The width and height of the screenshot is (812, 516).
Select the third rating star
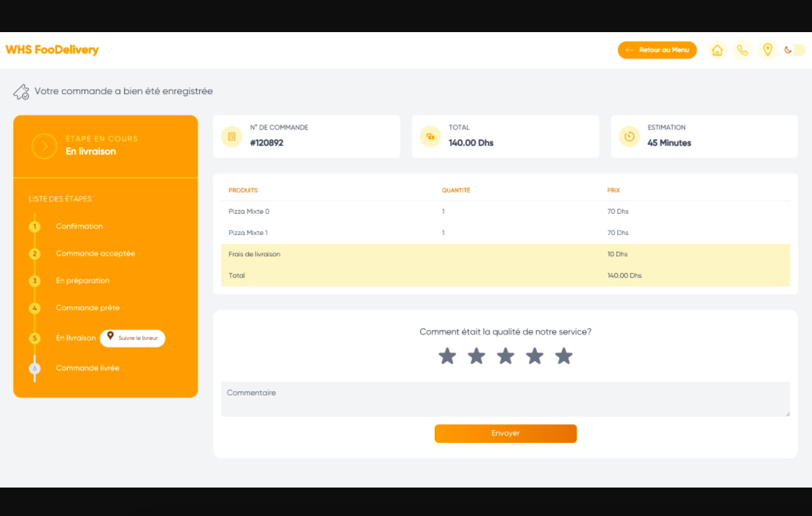tap(506, 356)
